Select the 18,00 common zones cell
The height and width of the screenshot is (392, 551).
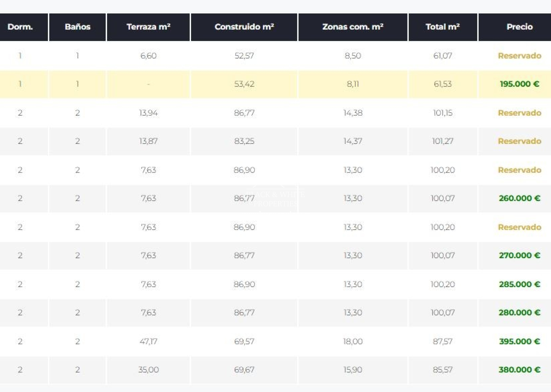[352, 341]
